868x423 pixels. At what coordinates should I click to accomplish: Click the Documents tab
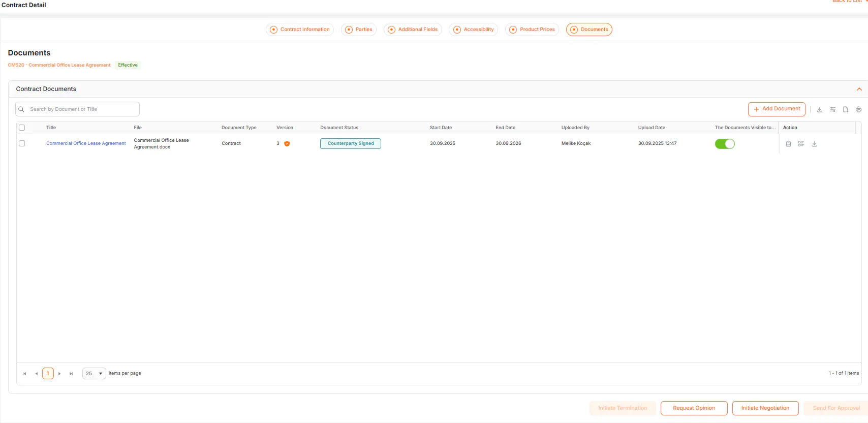(589, 29)
